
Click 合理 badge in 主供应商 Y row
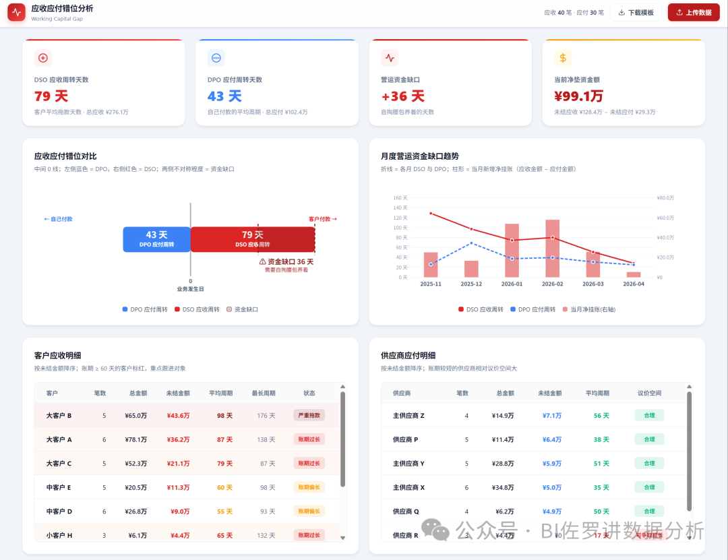pyautogui.click(x=650, y=464)
